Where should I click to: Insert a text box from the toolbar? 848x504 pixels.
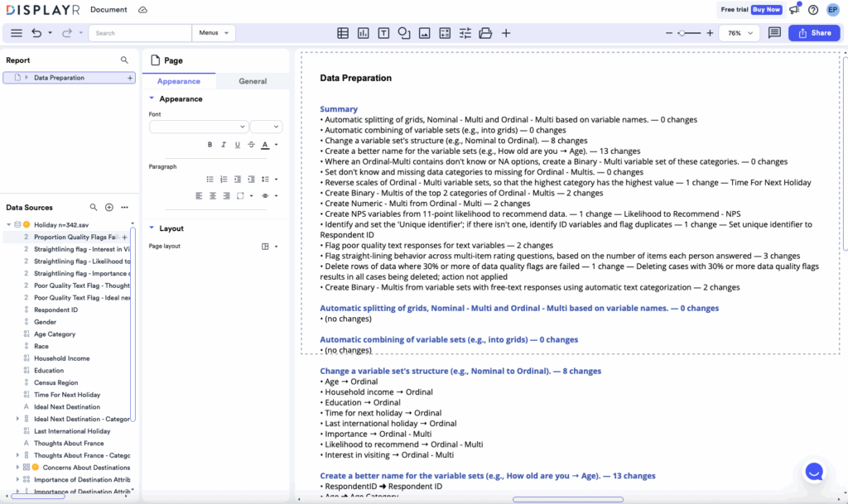tap(383, 33)
